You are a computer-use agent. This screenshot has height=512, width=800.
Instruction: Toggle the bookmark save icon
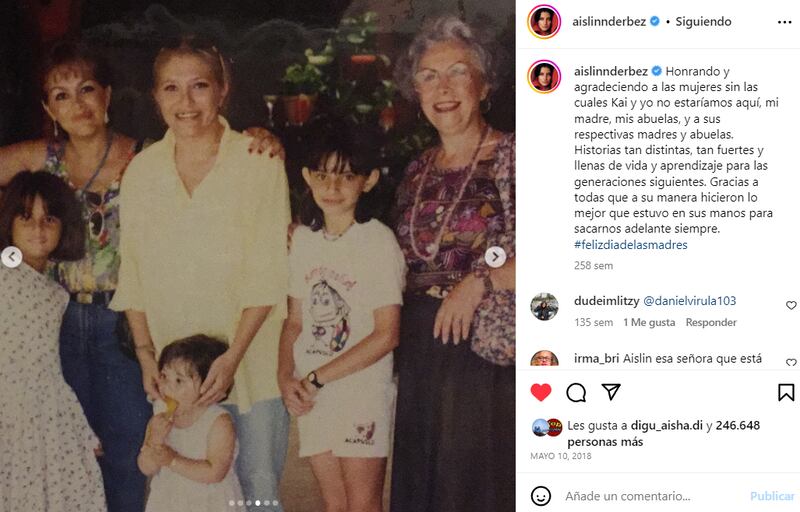coord(786,392)
